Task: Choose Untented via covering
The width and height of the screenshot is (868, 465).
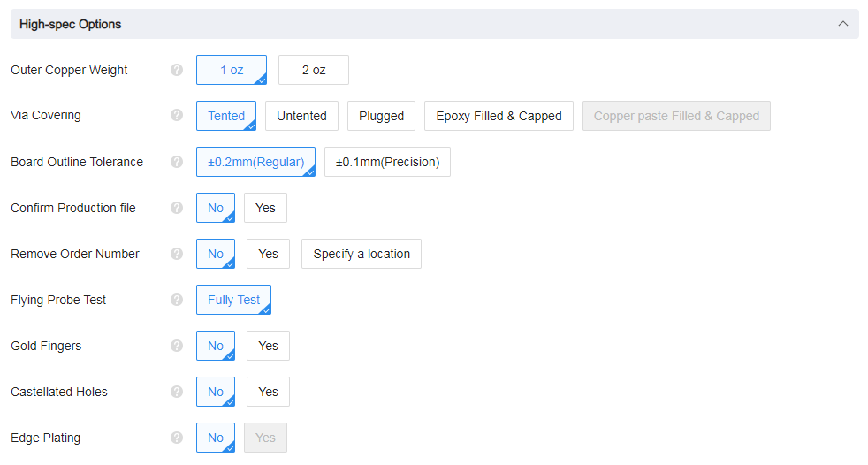Action: point(301,116)
